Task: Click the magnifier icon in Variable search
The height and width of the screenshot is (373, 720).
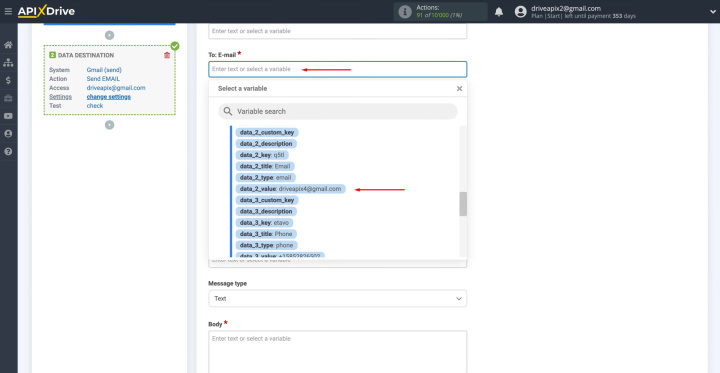Action: point(227,111)
